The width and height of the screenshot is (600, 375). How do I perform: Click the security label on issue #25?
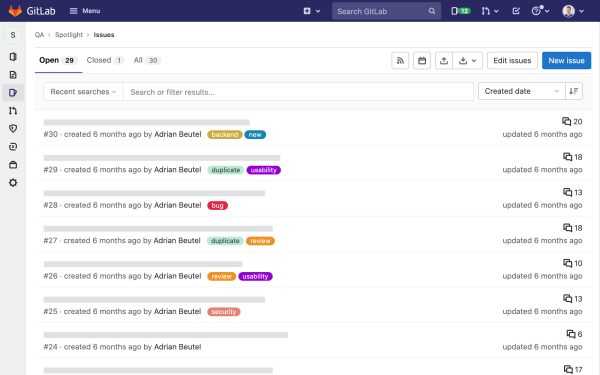[224, 312]
